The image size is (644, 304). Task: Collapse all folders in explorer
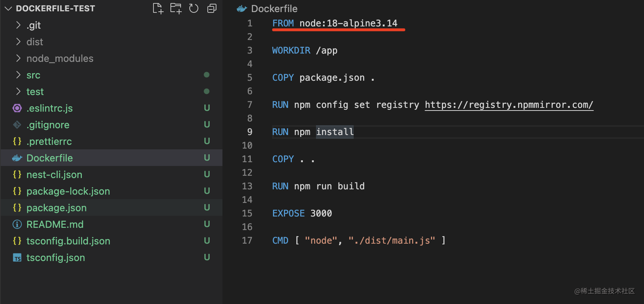(212, 8)
